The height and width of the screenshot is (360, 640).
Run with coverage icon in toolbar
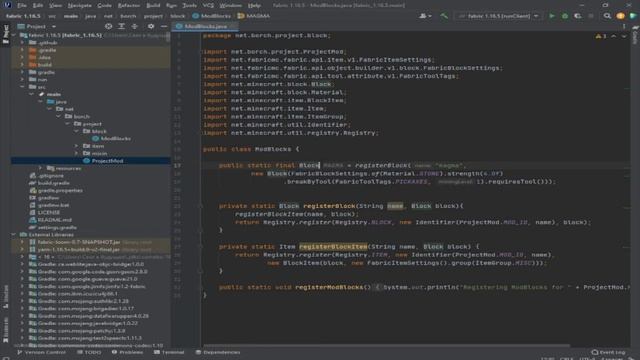pyautogui.click(x=578, y=16)
